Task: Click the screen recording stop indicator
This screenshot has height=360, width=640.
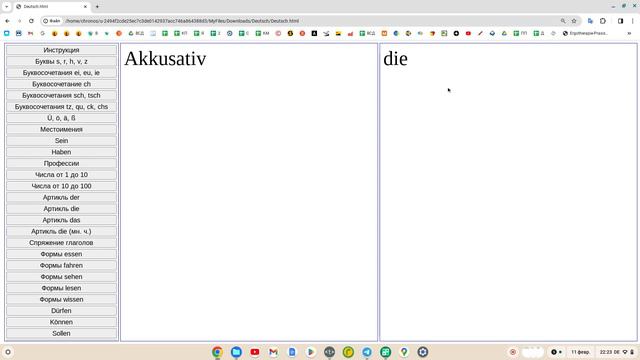Action: point(513,352)
